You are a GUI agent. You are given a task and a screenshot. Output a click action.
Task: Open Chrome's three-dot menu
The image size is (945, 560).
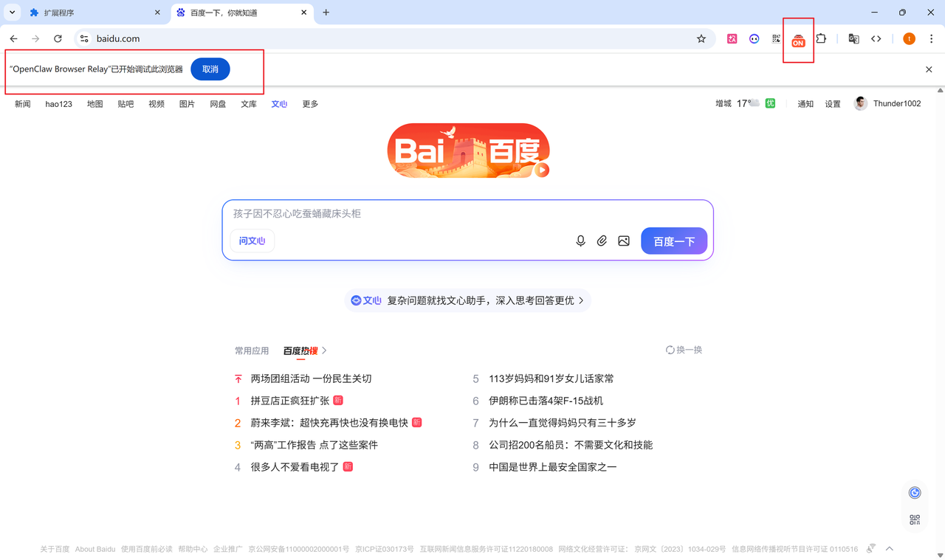point(931,39)
